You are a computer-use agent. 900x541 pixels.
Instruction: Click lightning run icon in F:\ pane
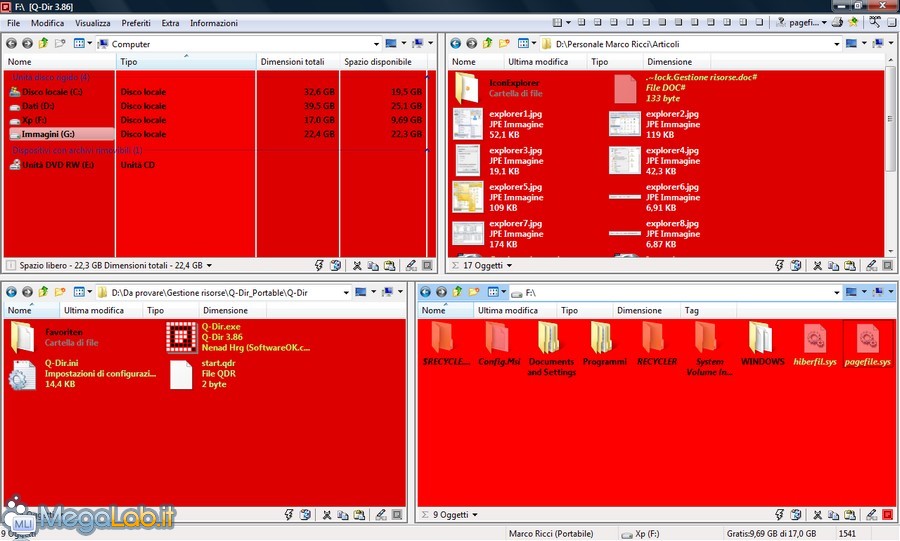point(779,515)
